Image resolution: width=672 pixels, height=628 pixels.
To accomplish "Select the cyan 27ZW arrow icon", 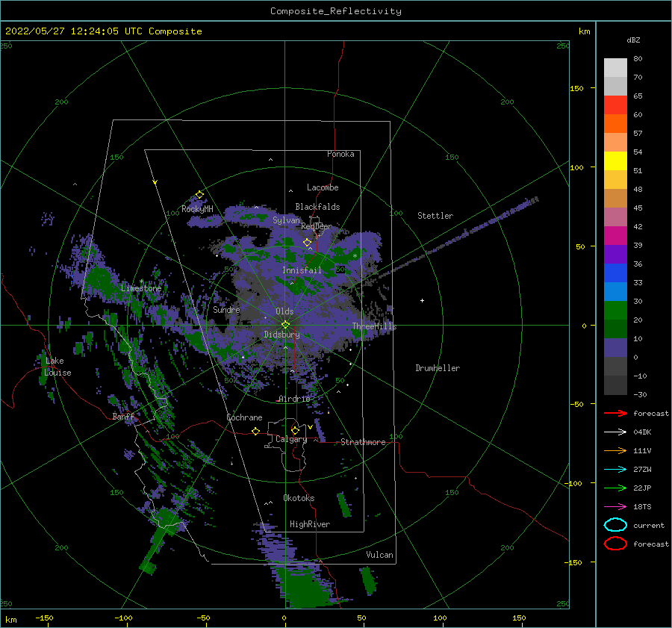I will click(615, 470).
